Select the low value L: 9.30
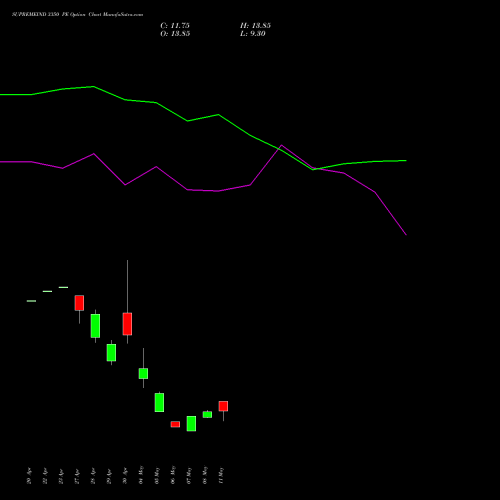 tap(253, 34)
